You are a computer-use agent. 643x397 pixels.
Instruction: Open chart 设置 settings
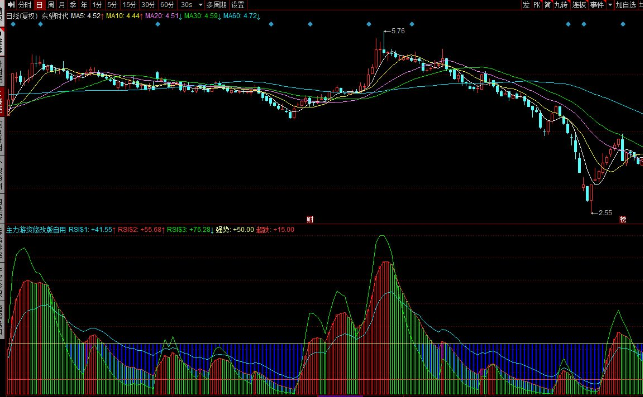[x=237, y=5]
